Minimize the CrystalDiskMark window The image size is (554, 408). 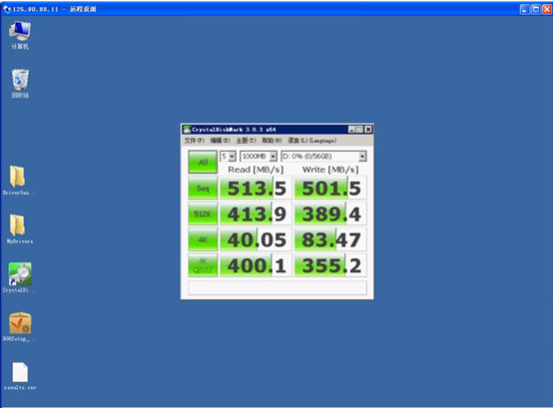352,130
